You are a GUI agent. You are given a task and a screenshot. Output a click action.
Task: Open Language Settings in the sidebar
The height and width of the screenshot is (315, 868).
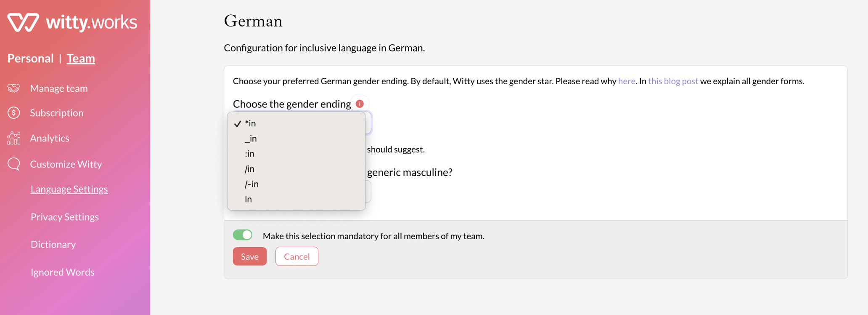click(x=69, y=189)
